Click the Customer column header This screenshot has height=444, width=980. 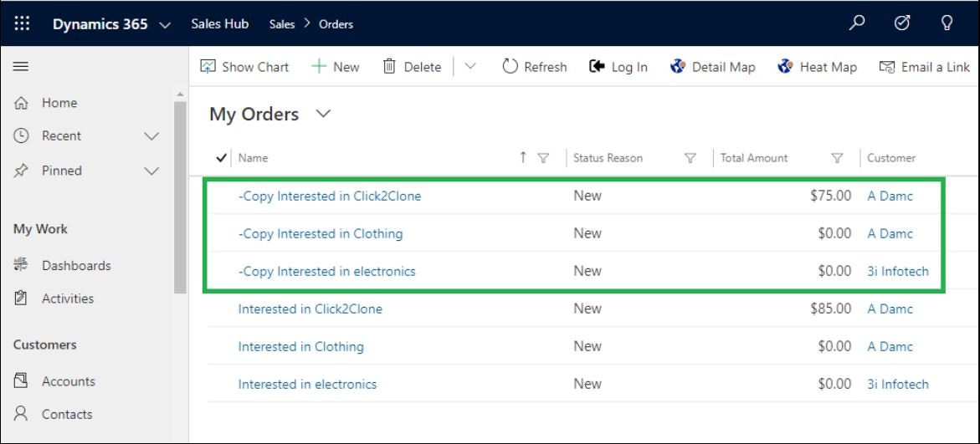click(890, 158)
